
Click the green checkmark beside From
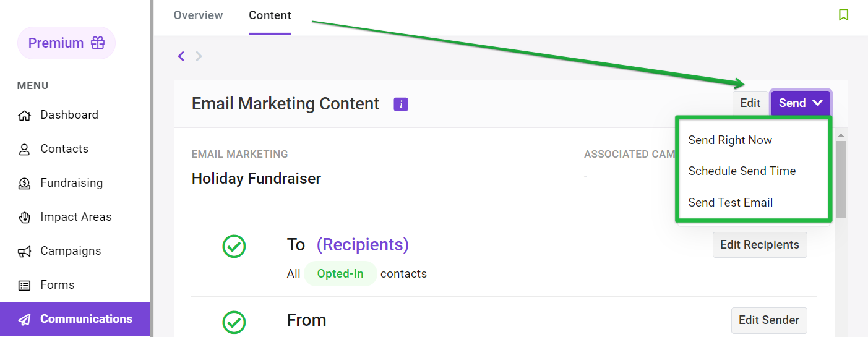tap(234, 322)
